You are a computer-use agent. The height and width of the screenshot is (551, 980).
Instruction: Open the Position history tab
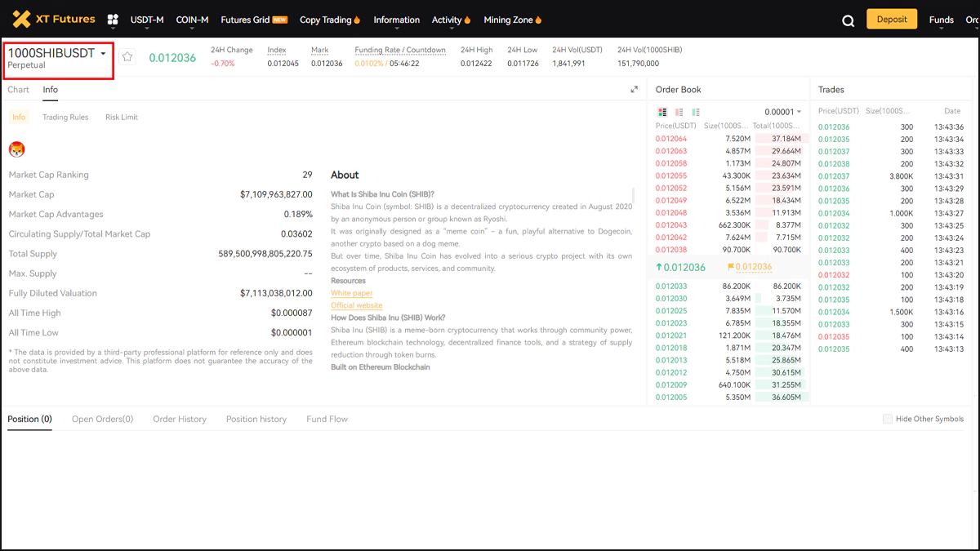(x=256, y=419)
